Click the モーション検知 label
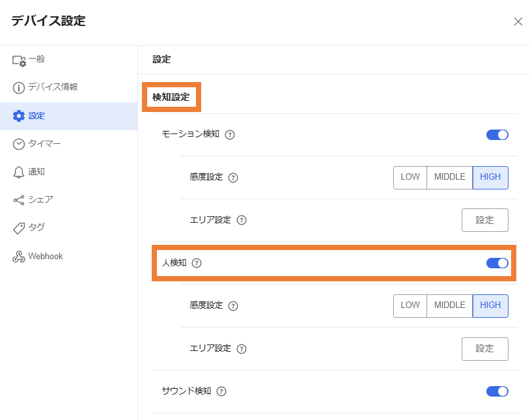The image size is (530, 420). point(191,134)
